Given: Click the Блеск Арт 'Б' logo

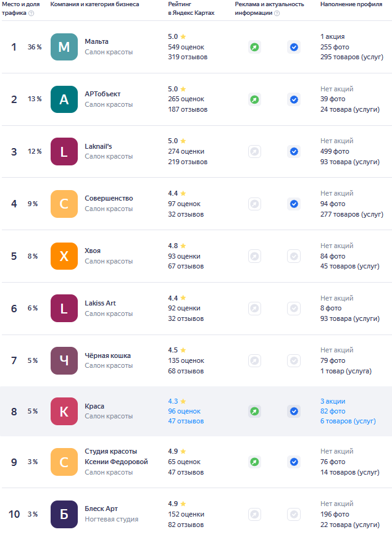Looking at the screenshot, I should [x=64, y=514].
